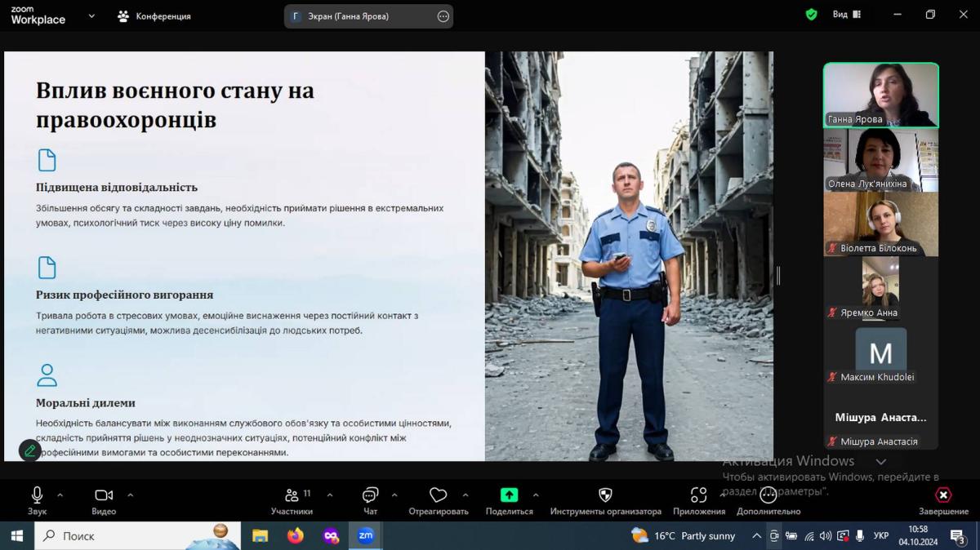980x550 pixels.
Task: Open the Участники participants panel
Action: click(292, 500)
